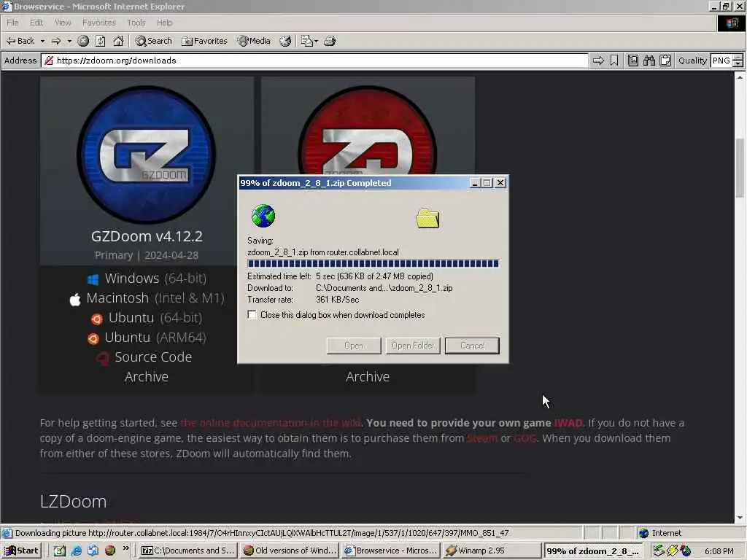Click the Windows flag logo throbber icon
Image resolution: width=747 pixels, height=560 pixels.
tap(731, 23)
